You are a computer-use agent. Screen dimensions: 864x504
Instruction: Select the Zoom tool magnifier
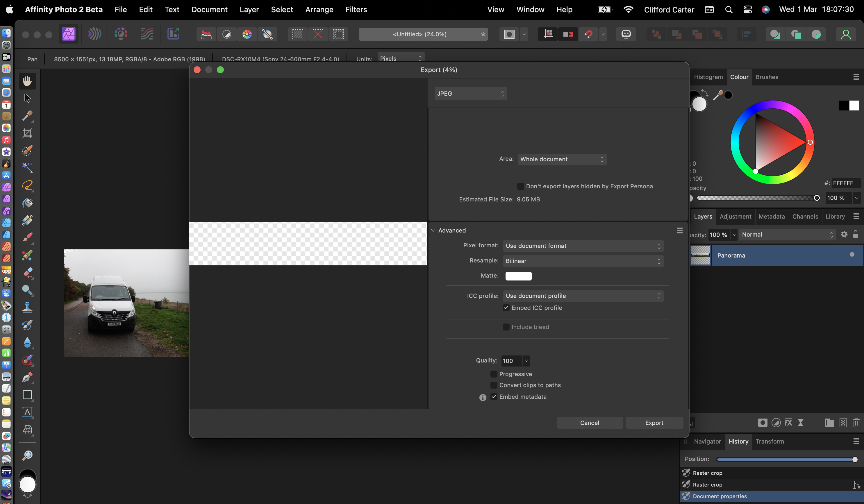coord(27,455)
